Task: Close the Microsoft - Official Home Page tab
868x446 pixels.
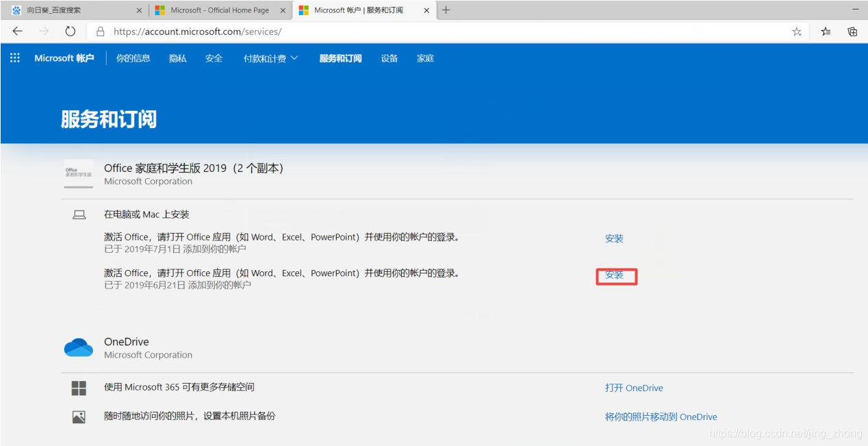Action: (x=283, y=10)
